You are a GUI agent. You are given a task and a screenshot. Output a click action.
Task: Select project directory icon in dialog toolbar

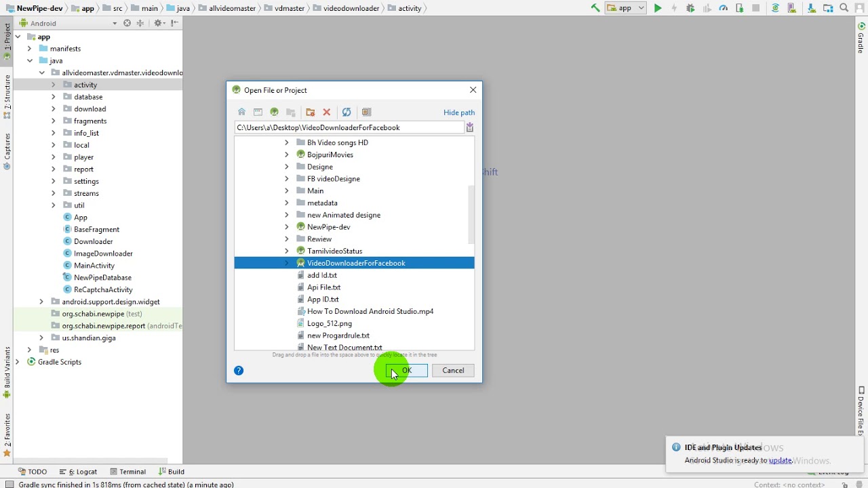click(x=274, y=112)
